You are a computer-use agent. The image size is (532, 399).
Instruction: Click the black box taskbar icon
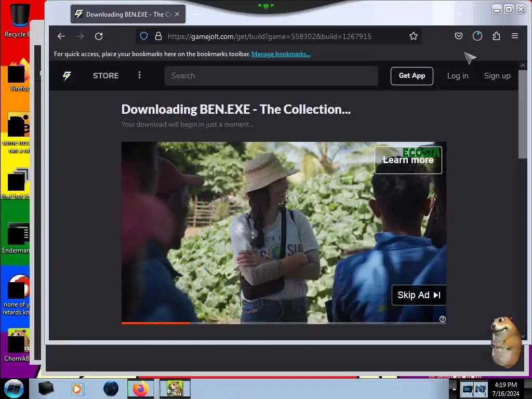(x=46, y=389)
